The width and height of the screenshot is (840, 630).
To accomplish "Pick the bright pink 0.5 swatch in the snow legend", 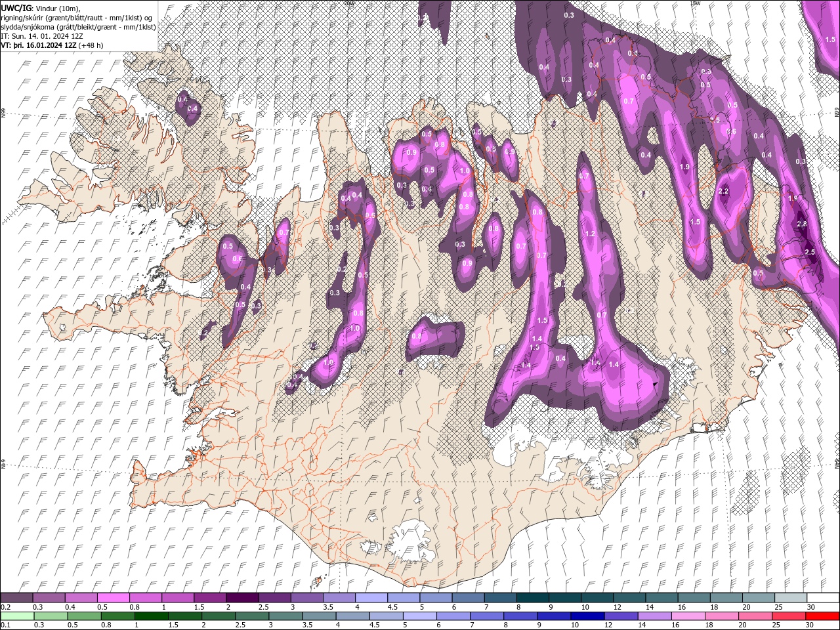I will tap(113, 598).
